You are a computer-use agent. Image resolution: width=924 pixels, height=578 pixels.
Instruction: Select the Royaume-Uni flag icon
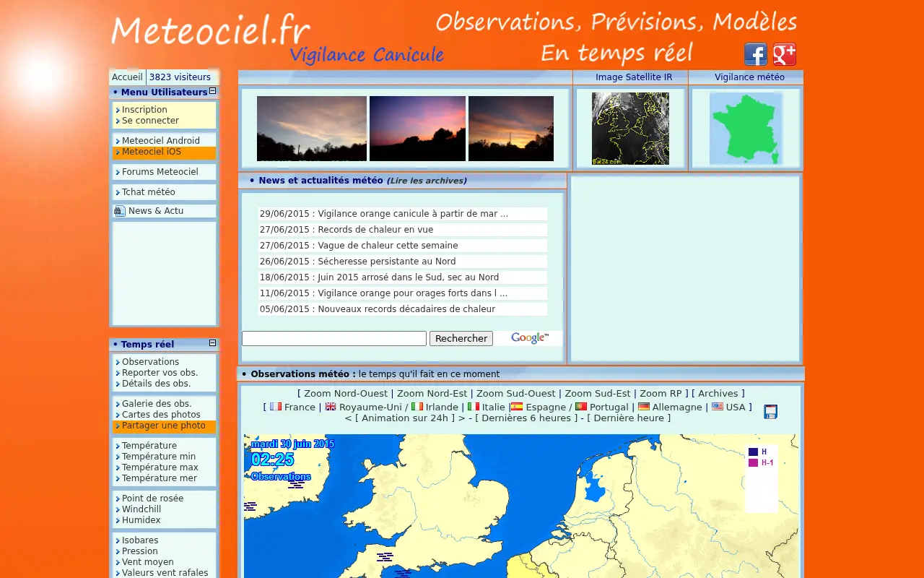point(331,407)
